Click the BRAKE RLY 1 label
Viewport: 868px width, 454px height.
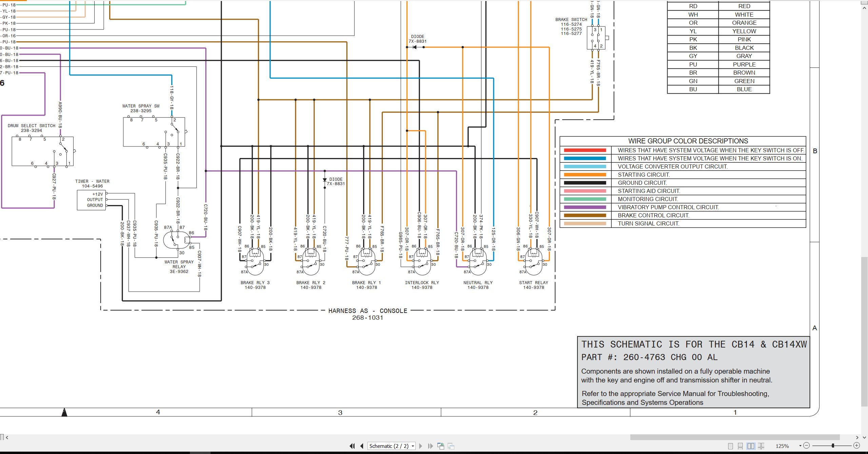point(366,282)
